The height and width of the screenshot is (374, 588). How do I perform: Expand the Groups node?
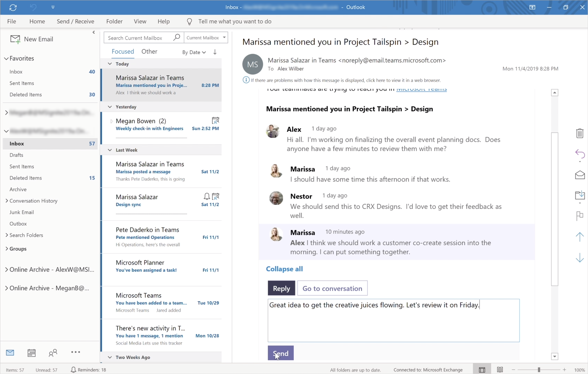point(7,249)
